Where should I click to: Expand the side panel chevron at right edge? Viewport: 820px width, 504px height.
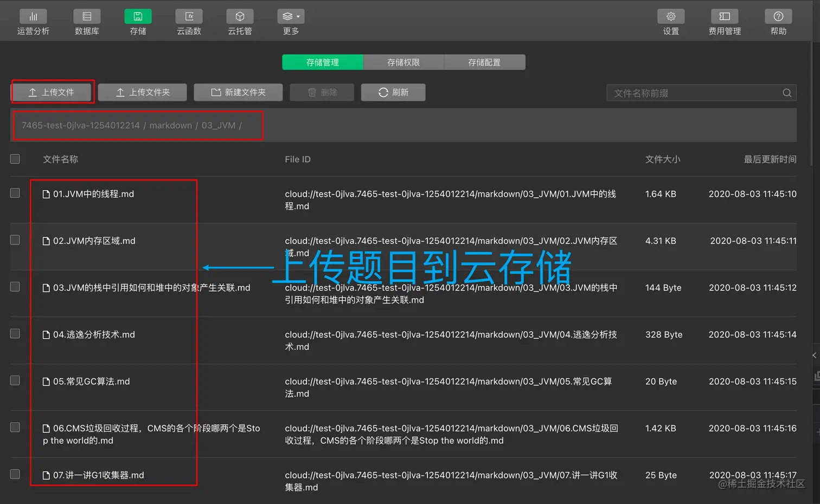[815, 356]
